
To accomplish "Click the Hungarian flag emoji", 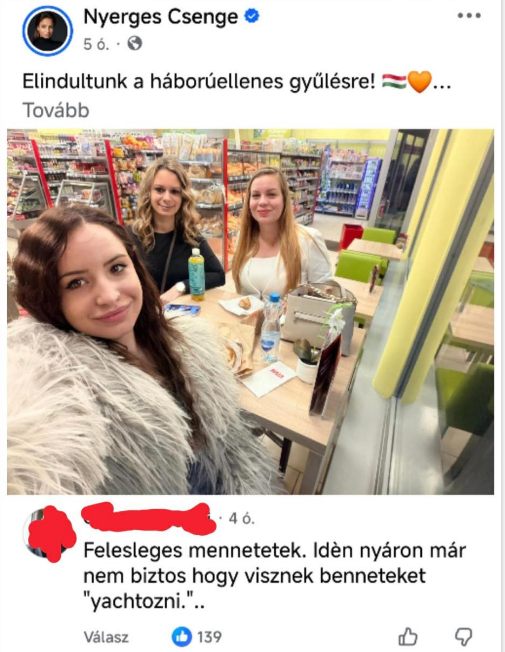I will (x=394, y=81).
